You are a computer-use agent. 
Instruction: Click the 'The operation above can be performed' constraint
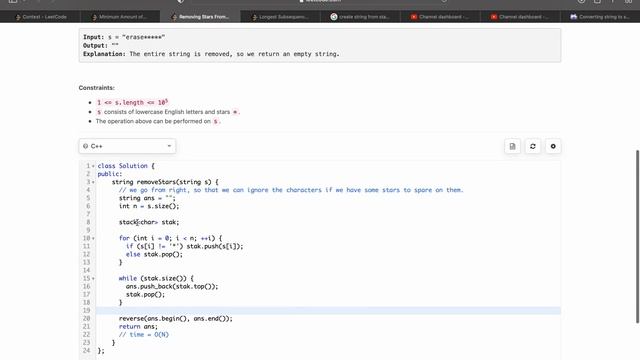[158, 121]
